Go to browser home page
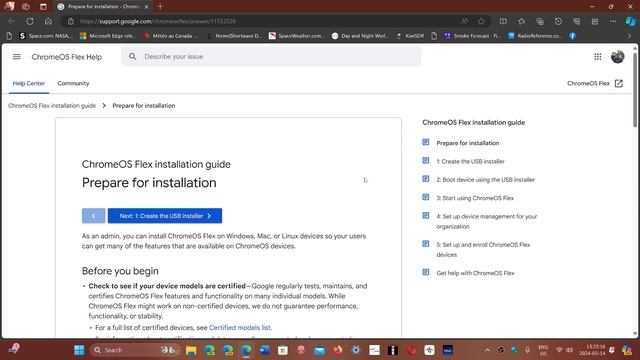The width and height of the screenshot is (640, 360). pos(48,21)
